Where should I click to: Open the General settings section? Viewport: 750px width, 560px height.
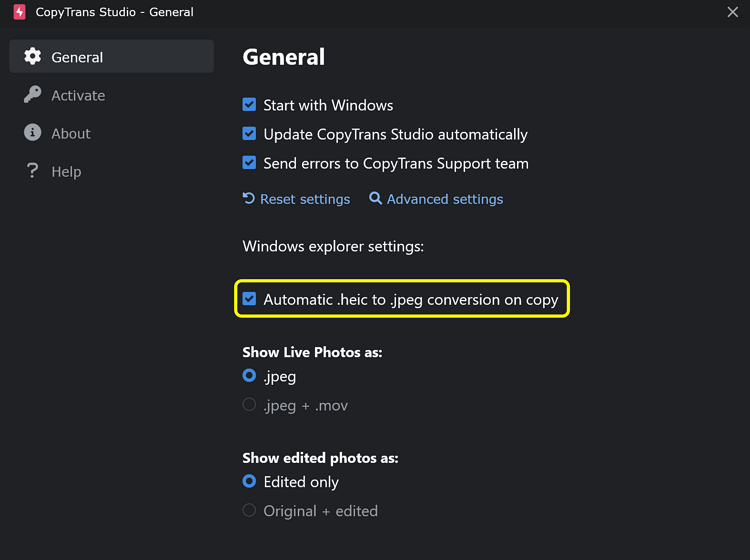(x=111, y=56)
